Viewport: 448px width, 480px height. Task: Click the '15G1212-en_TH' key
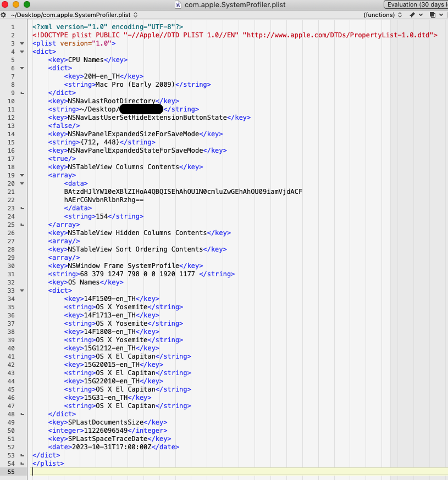110,348
